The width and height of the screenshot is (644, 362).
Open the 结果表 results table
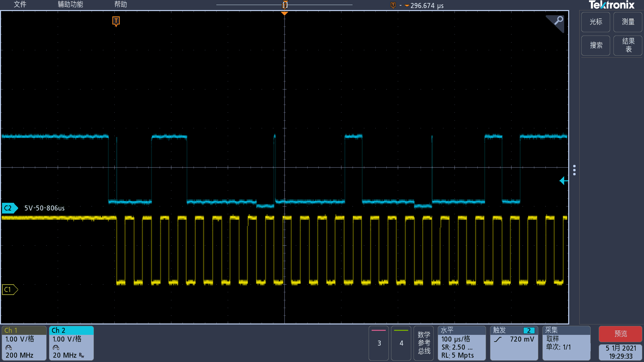tap(628, 46)
